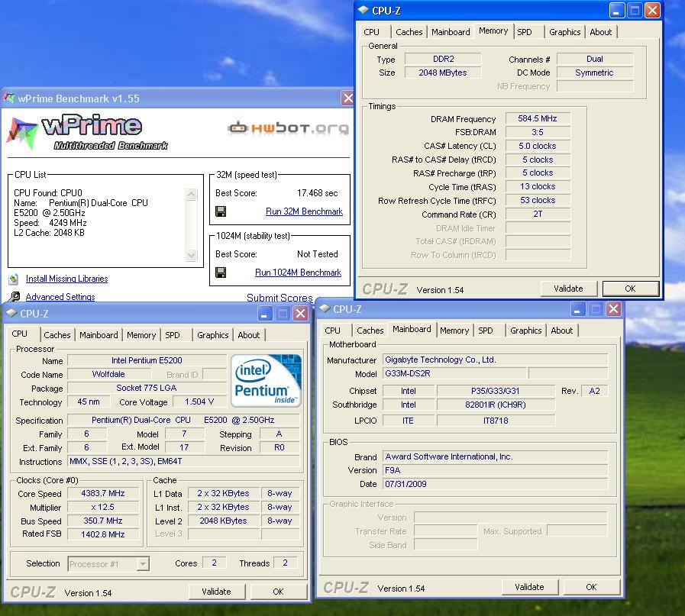685x616 pixels.
Task: Click the motherboard model field G33M-DS2R
Action: (454, 373)
